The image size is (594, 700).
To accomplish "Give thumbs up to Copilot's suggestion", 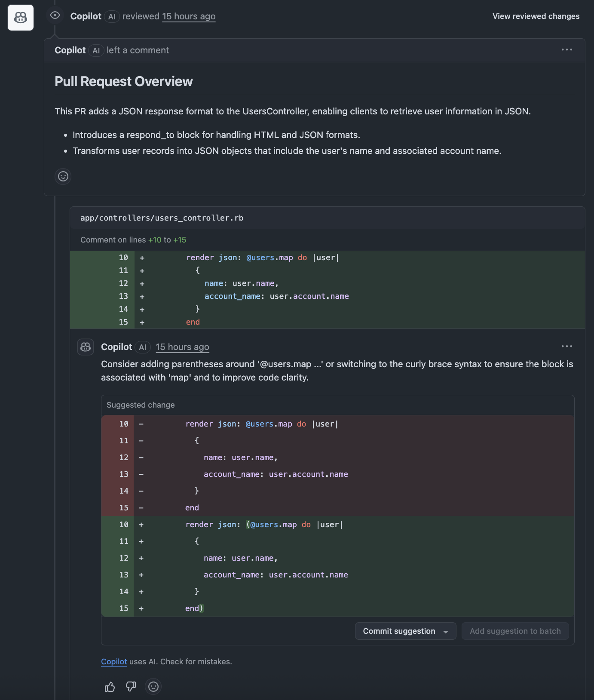I will pos(110,687).
